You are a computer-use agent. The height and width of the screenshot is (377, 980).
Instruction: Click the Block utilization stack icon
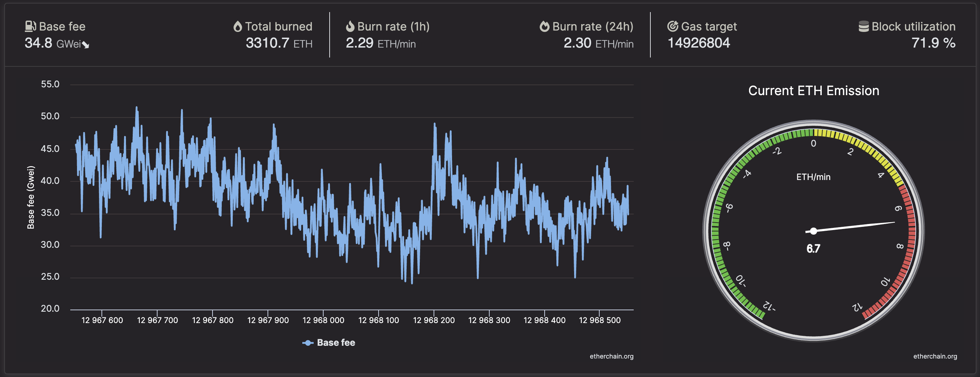[864, 26]
